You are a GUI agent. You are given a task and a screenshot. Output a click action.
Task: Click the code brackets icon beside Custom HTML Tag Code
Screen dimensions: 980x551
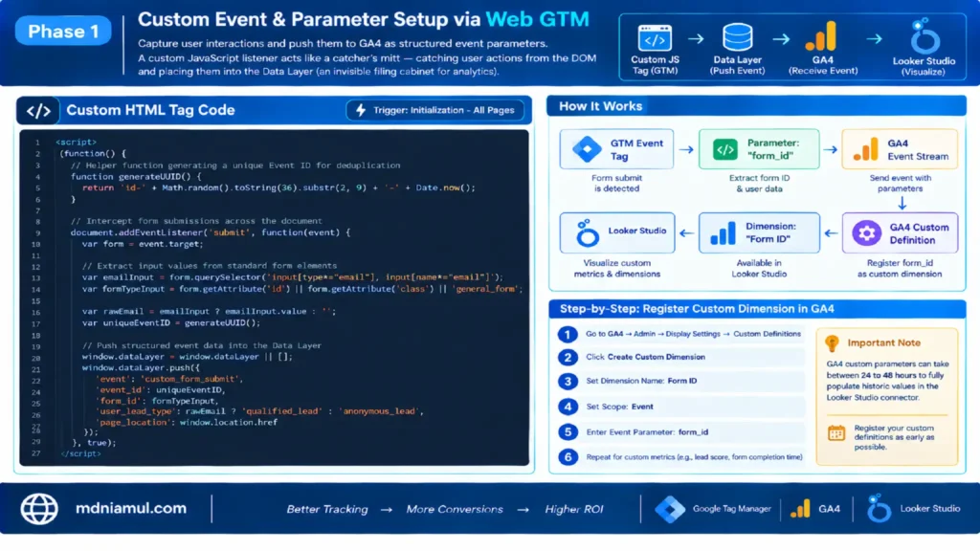(38, 111)
